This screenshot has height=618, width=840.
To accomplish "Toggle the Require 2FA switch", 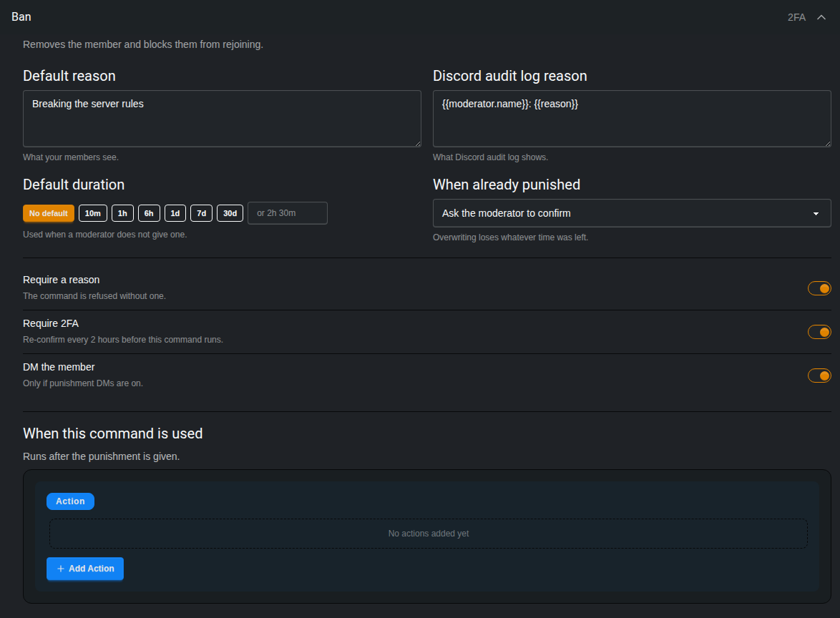I will [x=819, y=332].
